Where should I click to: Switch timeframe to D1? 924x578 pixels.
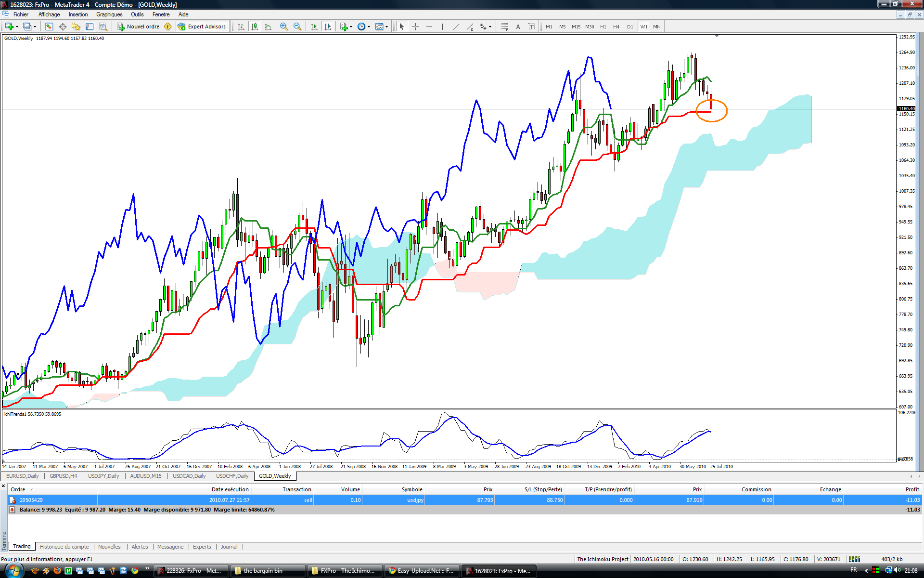pyautogui.click(x=630, y=26)
